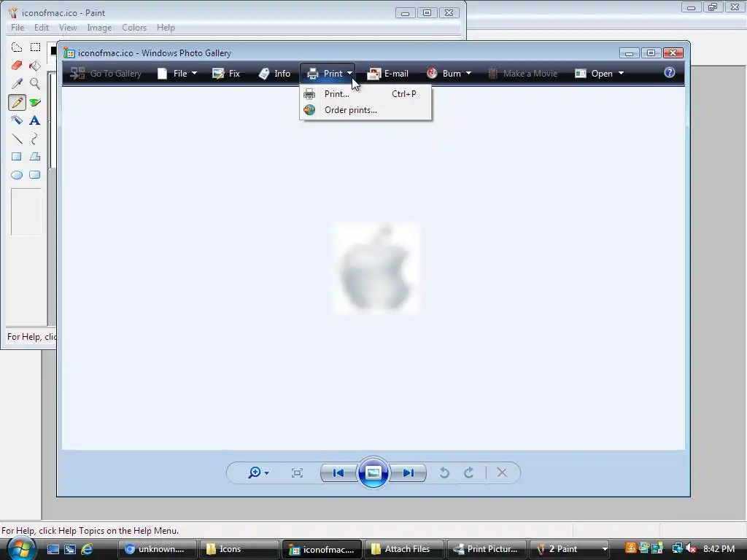Screen dimensions: 747x560
Task: Pick the Pick Color eyedropper tool
Action: (17, 84)
